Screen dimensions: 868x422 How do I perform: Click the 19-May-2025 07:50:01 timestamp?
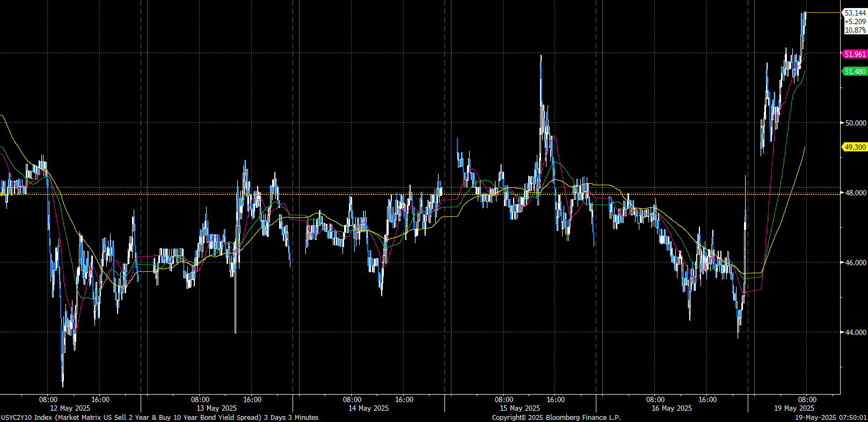[830, 418]
